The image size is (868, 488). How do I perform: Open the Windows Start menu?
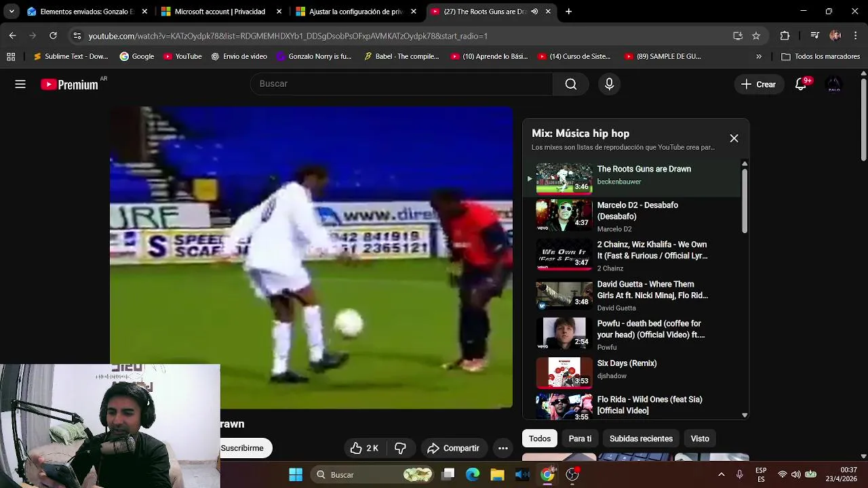296,474
